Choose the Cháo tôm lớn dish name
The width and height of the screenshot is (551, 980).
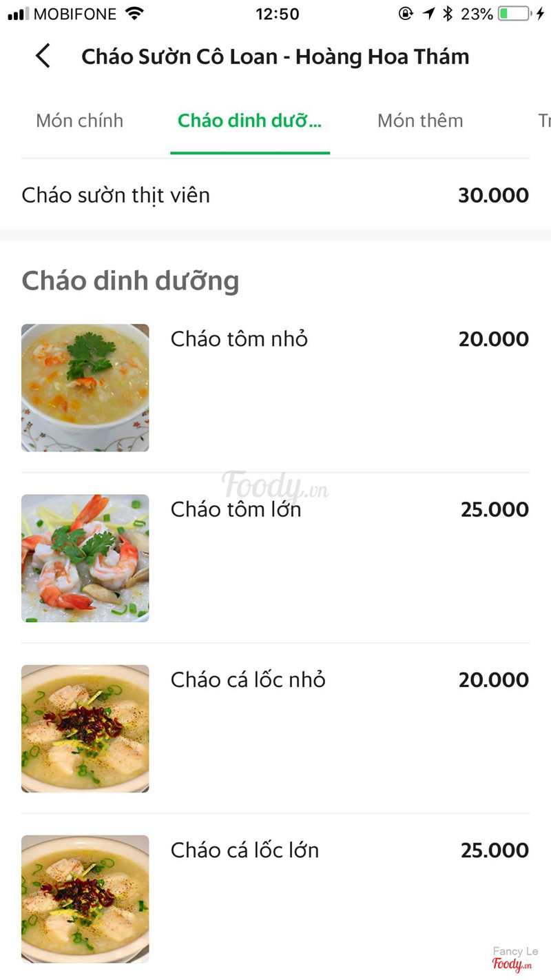pos(236,509)
